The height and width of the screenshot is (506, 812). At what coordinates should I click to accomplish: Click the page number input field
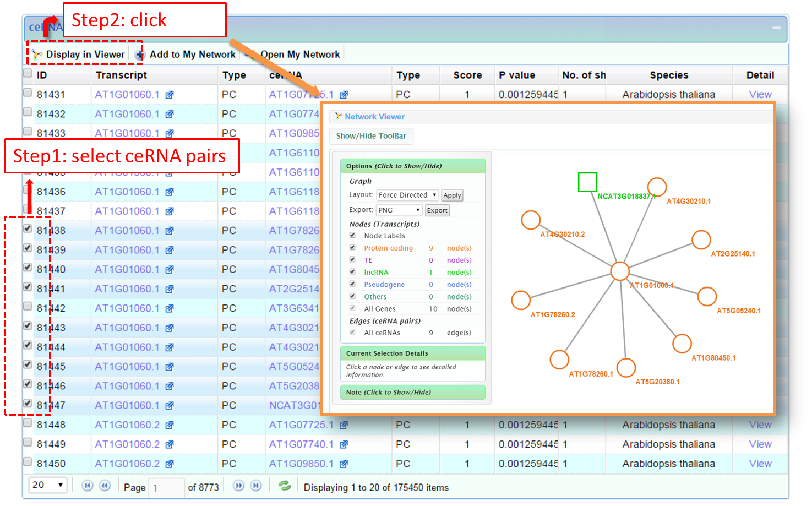(166, 487)
